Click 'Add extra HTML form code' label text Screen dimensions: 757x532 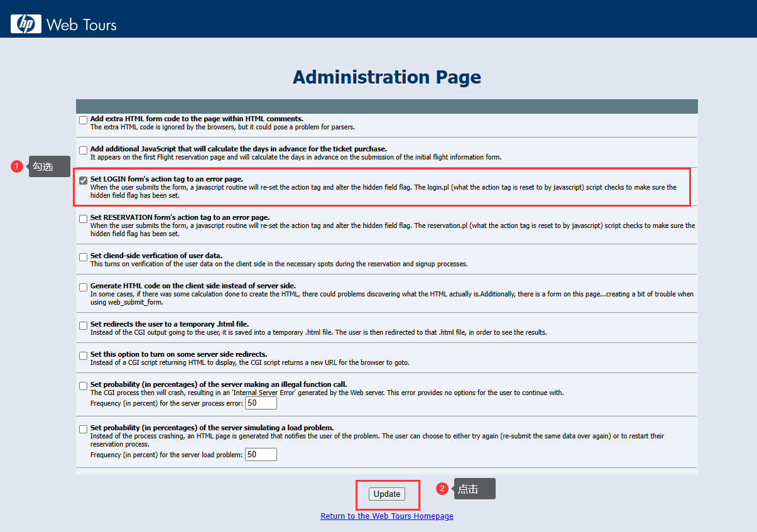(x=197, y=119)
